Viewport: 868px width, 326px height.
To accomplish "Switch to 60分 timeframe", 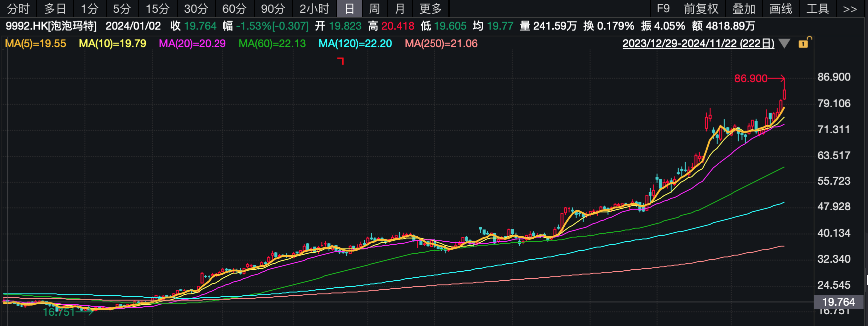I will pos(234,9).
